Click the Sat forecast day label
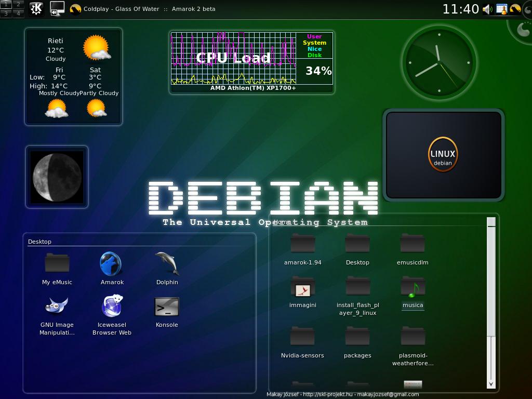This screenshot has height=399, width=532. point(96,70)
